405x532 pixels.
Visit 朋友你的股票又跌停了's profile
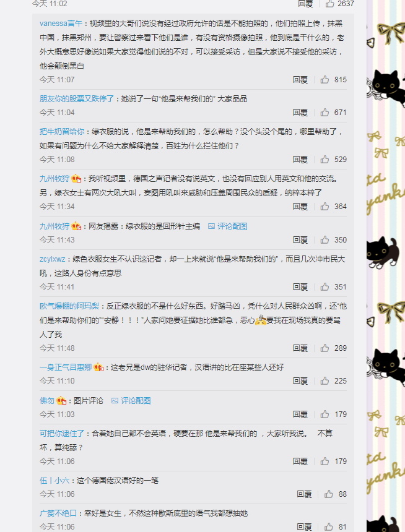[77, 99]
